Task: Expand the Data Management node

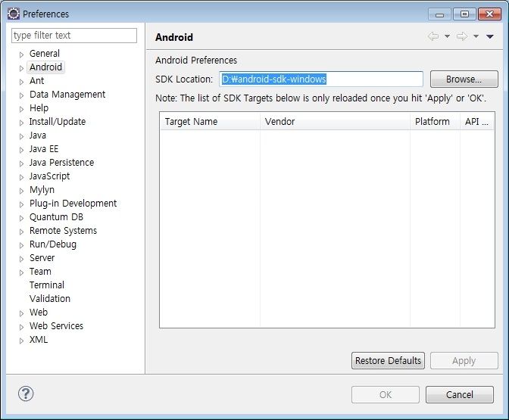Action: [21, 95]
